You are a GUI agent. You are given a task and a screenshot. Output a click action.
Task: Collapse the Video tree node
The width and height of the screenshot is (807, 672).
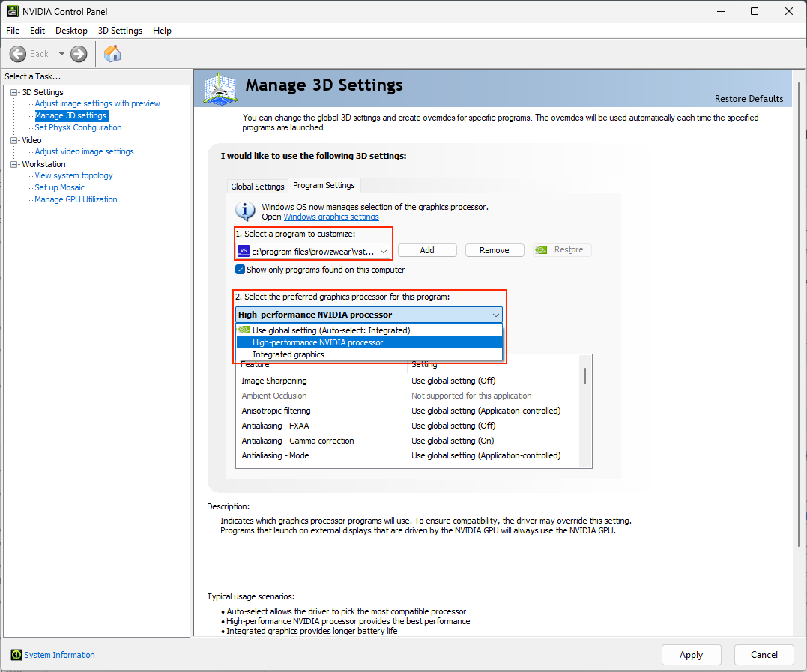coord(14,140)
